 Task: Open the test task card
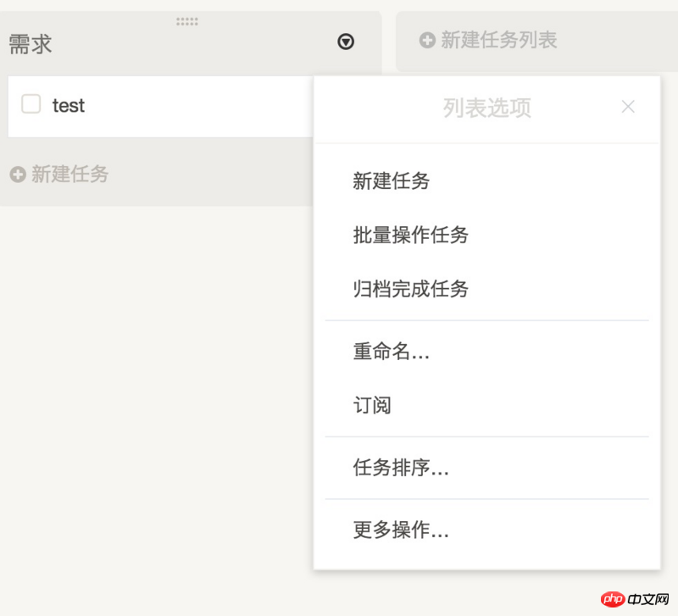pos(160,107)
